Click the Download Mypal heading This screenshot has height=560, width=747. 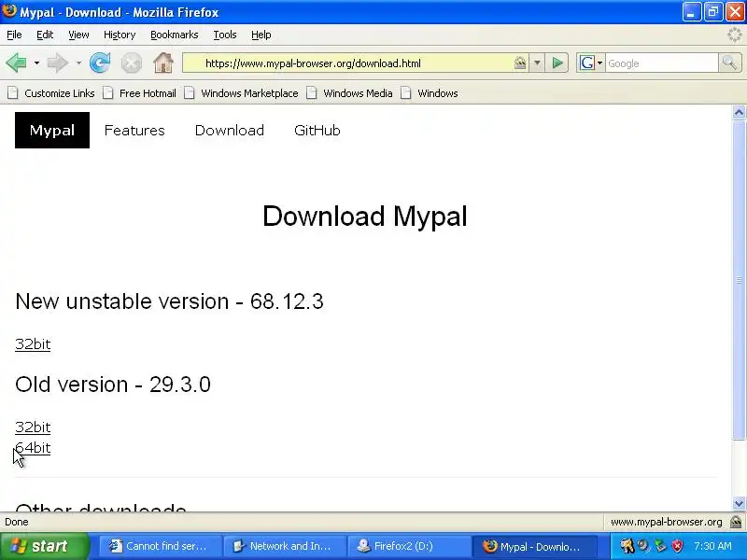tap(365, 217)
